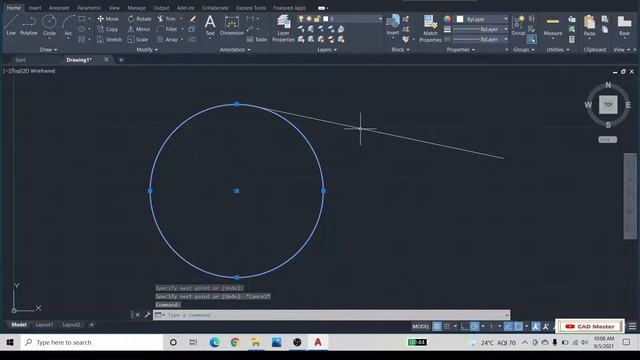
Task: Open new drawing tab with plus
Action: pyautogui.click(x=121, y=60)
